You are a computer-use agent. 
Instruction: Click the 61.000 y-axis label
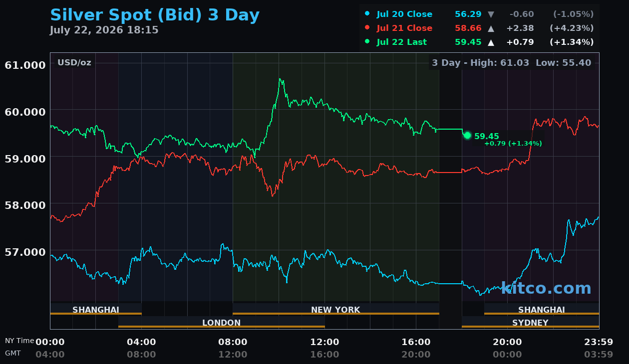[x=25, y=65]
